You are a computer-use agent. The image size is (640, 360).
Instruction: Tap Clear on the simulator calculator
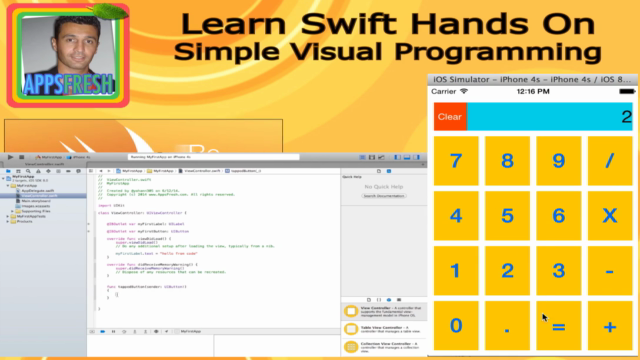click(450, 117)
